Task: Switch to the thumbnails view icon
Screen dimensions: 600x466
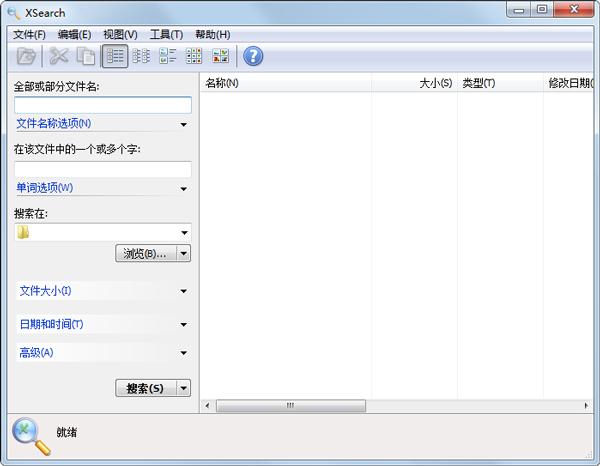Action: tap(220, 56)
